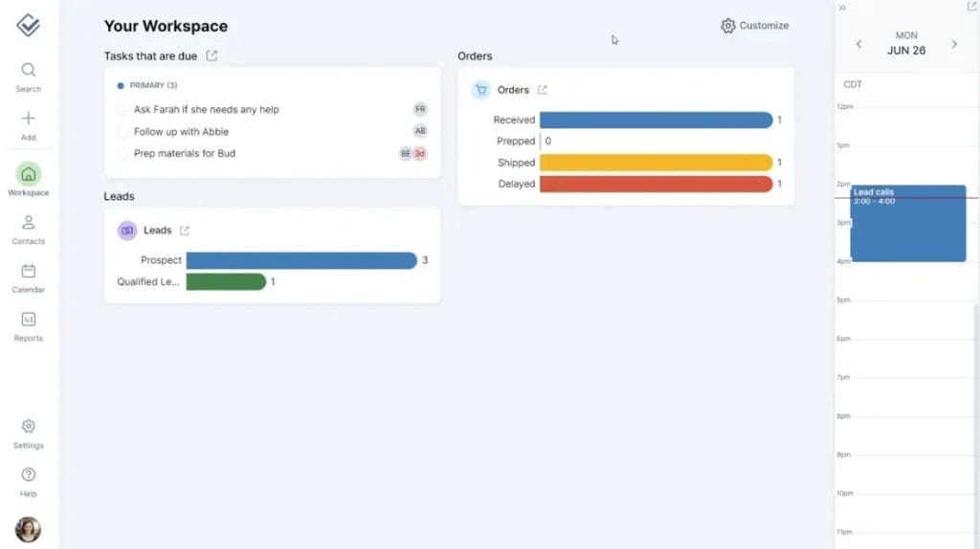
Task: Open Orders widget external link icon
Action: click(543, 90)
